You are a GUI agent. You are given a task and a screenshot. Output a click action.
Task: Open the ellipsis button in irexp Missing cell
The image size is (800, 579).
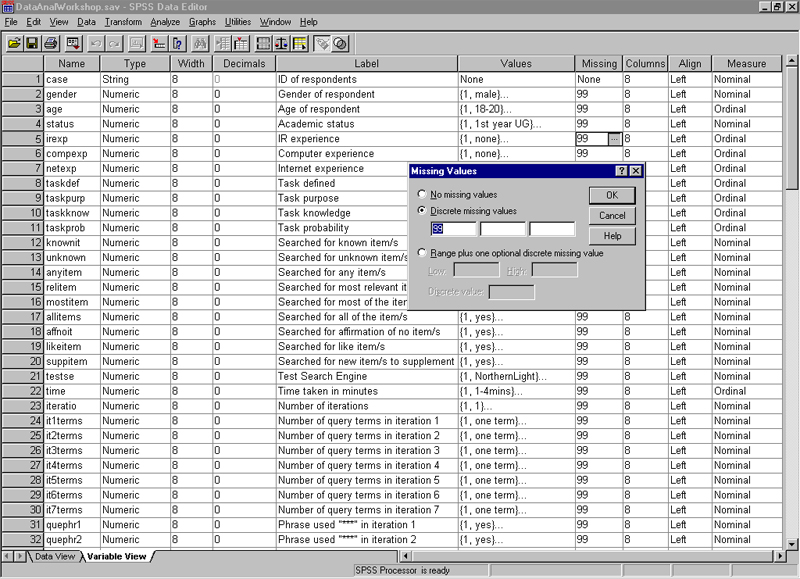tap(614, 139)
